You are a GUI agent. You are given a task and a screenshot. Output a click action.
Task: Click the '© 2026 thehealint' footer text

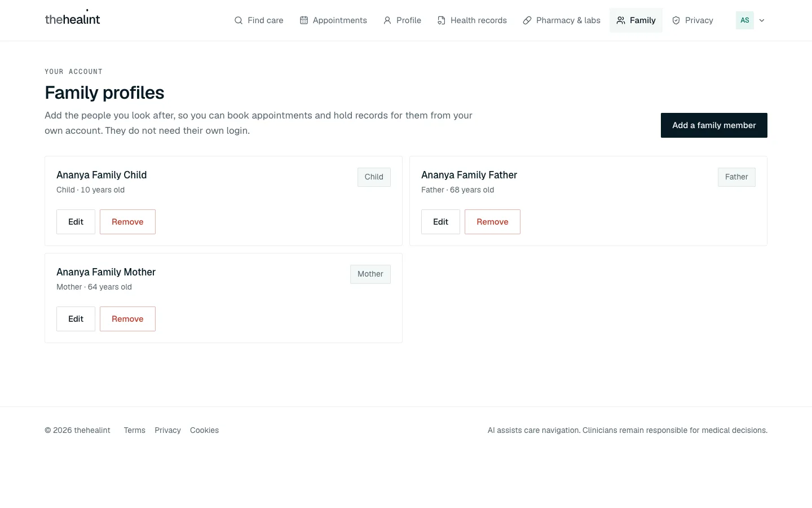77,430
